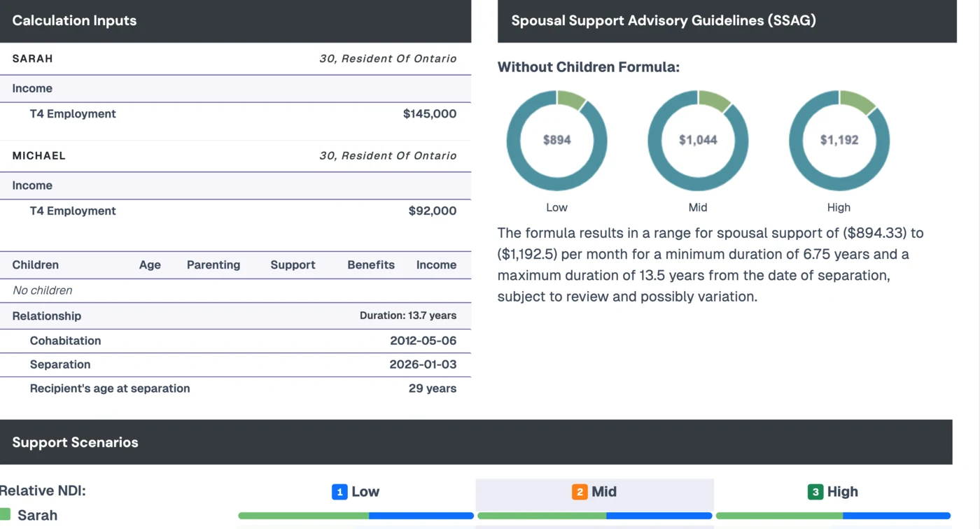This screenshot has height=529, width=980.
Task: Click the No children row
Action: (235, 290)
